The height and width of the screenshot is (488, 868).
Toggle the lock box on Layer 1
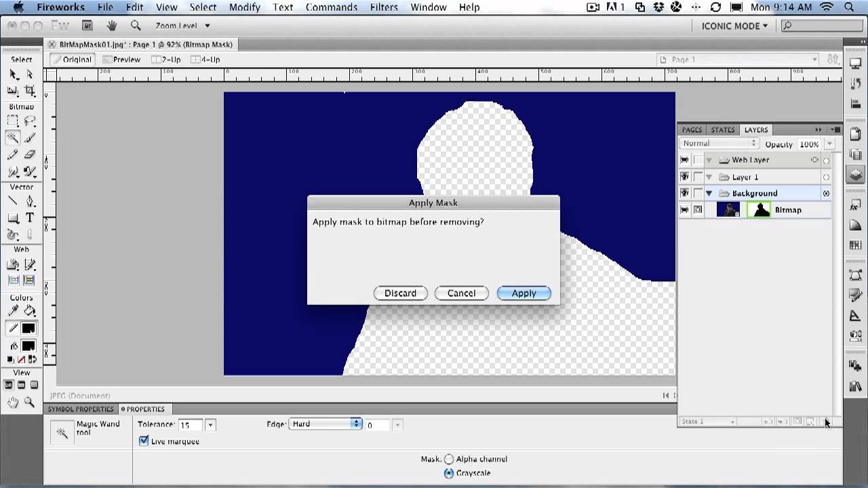(698, 177)
